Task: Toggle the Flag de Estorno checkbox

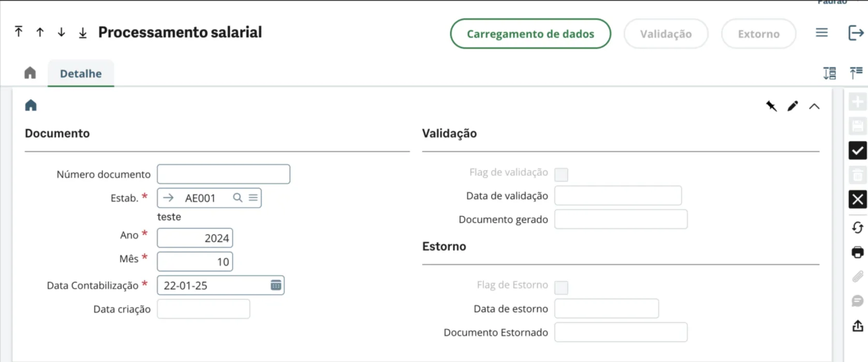Action: pyautogui.click(x=561, y=288)
